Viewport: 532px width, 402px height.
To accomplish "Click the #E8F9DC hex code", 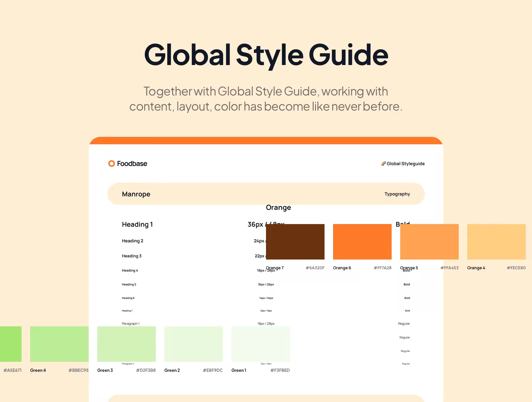I will (x=213, y=370).
